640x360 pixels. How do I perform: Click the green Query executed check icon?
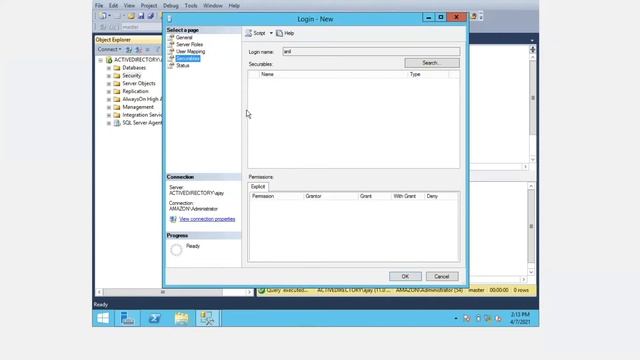[262, 290]
